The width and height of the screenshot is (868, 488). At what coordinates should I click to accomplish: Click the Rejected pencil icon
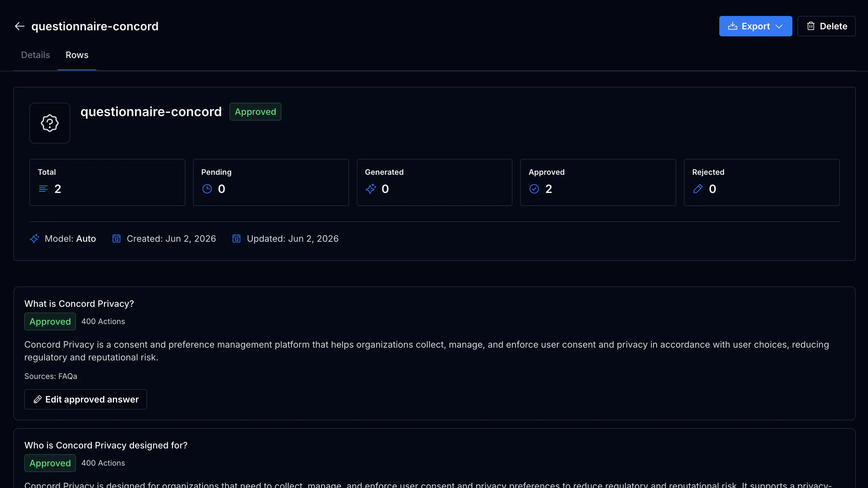[698, 189]
